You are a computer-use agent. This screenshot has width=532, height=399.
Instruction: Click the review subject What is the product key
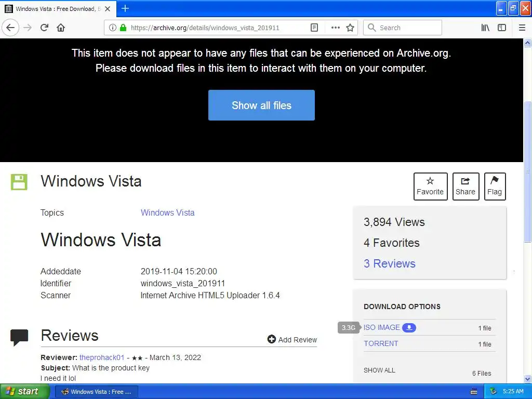coord(111,368)
